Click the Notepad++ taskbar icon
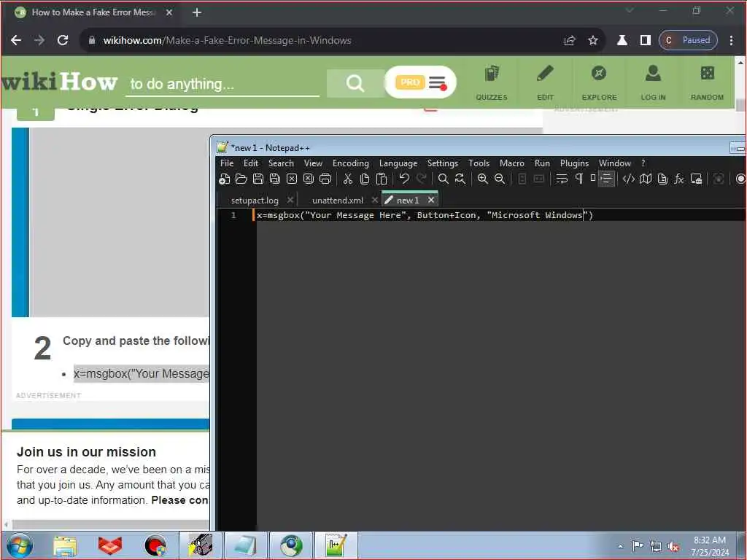 click(336, 545)
